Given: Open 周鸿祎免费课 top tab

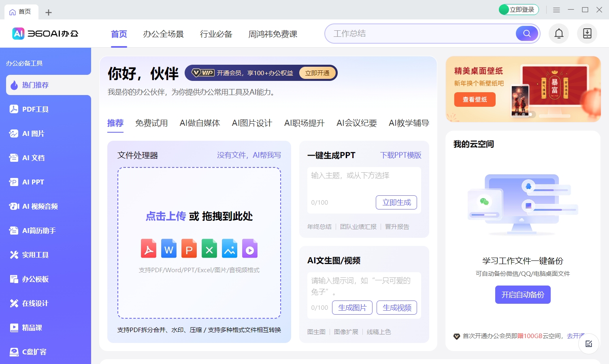Looking at the screenshot, I should pyautogui.click(x=273, y=34).
